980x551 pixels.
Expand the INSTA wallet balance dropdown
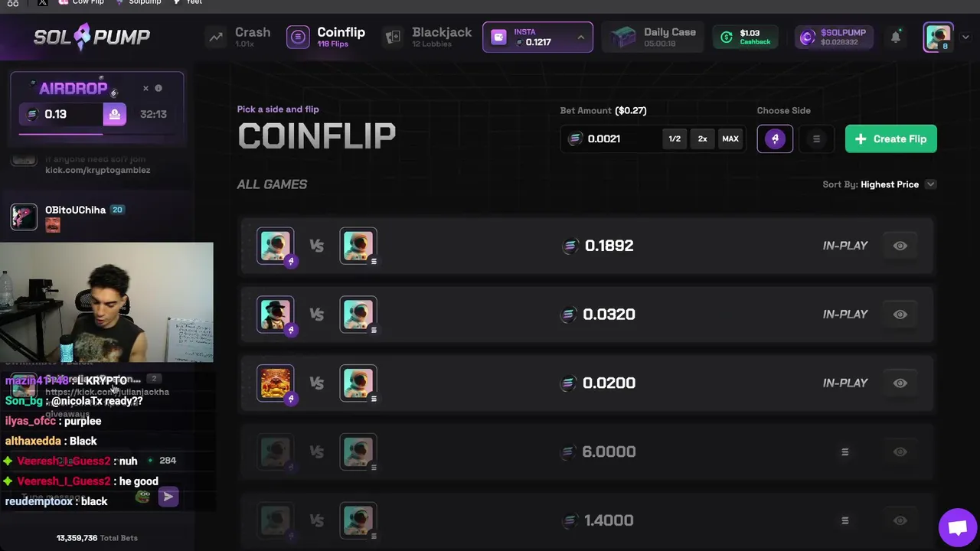click(580, 37)
